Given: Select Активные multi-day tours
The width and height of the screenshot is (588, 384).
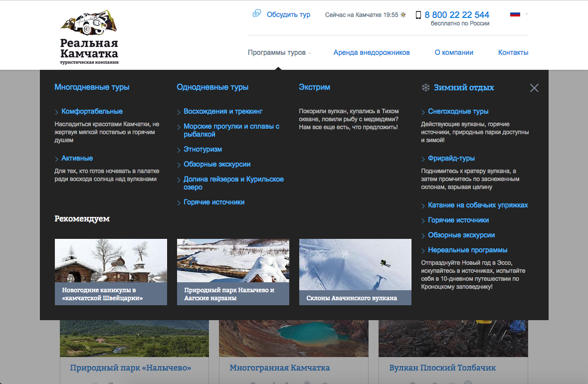Looking at the screenshot, I should pyautogui.click(x=77, y=158).
